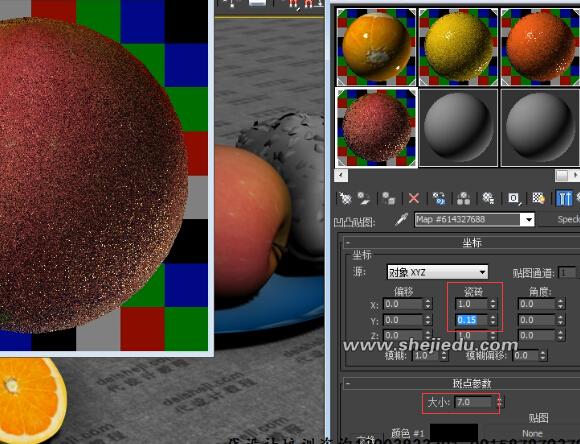Click the red X reset map icon
Viewport: 580px width, 444px height.
(x=414, y=199)
